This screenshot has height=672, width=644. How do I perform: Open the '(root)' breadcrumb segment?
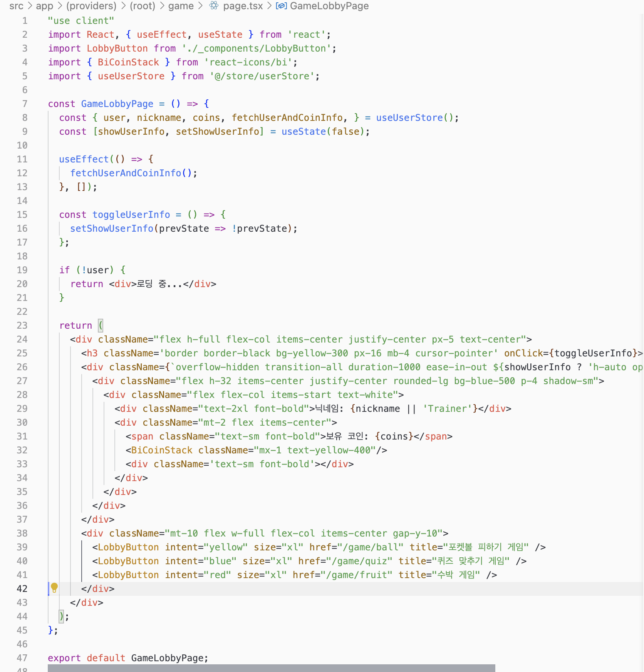click(143, 6)
